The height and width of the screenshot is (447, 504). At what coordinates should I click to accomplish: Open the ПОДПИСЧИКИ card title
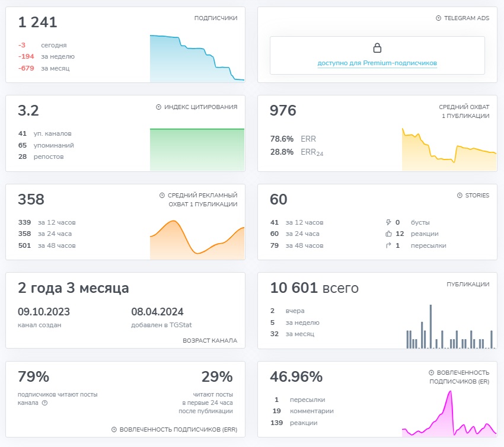tap(216, 18)
